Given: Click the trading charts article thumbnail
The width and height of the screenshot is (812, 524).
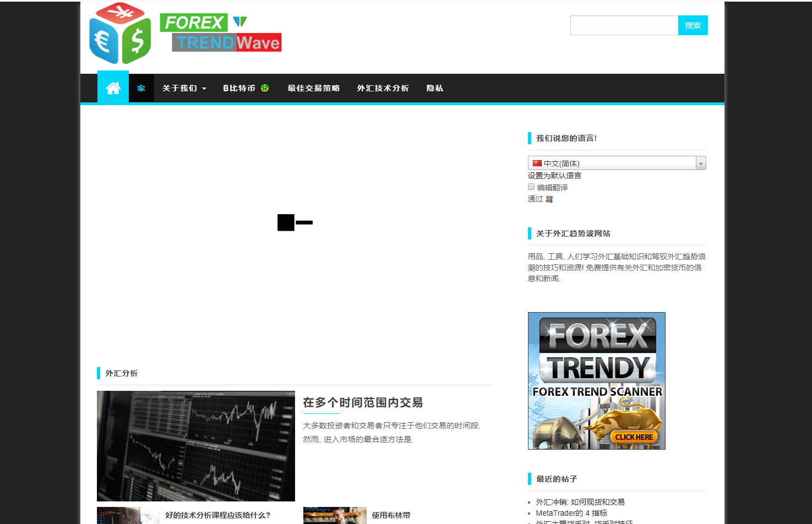Looking at the screenshot, I should (195, 446).
